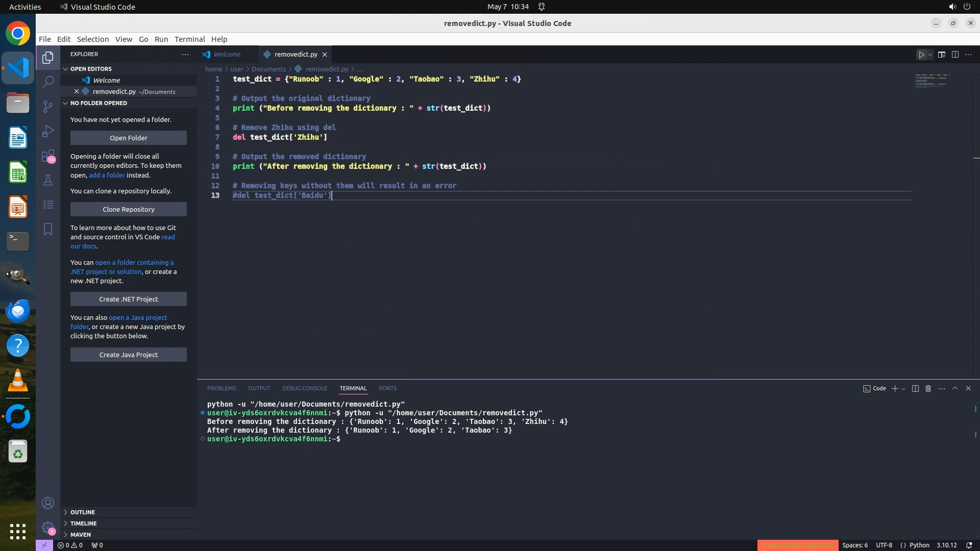Switch to the PROBLEMS panel tab
The height and width of the screenshot is (551, 980).
pos(222,388)
